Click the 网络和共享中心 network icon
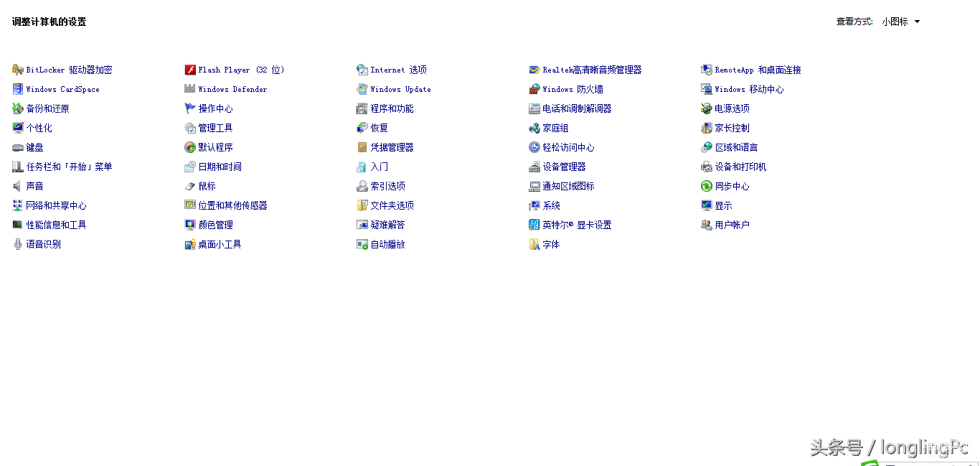 click(x=18, y=205)
